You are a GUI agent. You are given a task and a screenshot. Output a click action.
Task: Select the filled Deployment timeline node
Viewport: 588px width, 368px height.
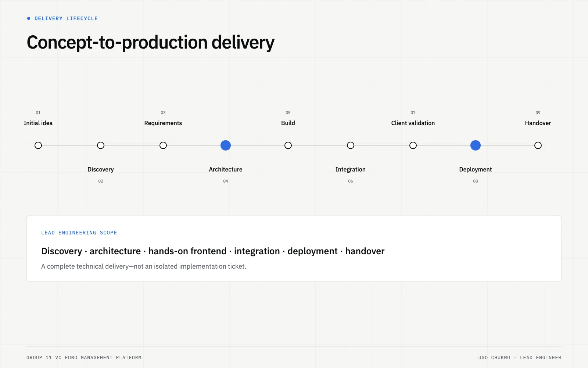pyautogui.click(x=476, y=145)
